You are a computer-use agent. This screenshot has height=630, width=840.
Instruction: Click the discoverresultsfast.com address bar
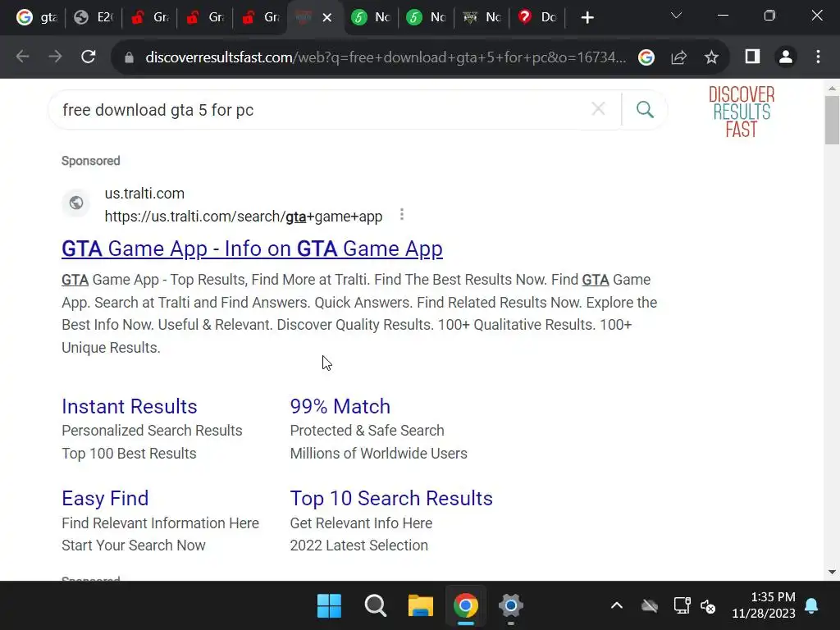(386, 57)
